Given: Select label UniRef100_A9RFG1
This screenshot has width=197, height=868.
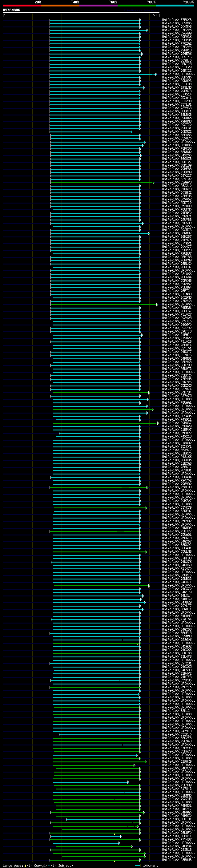Looking at the screenshot, I should click(x=176, y=128).
